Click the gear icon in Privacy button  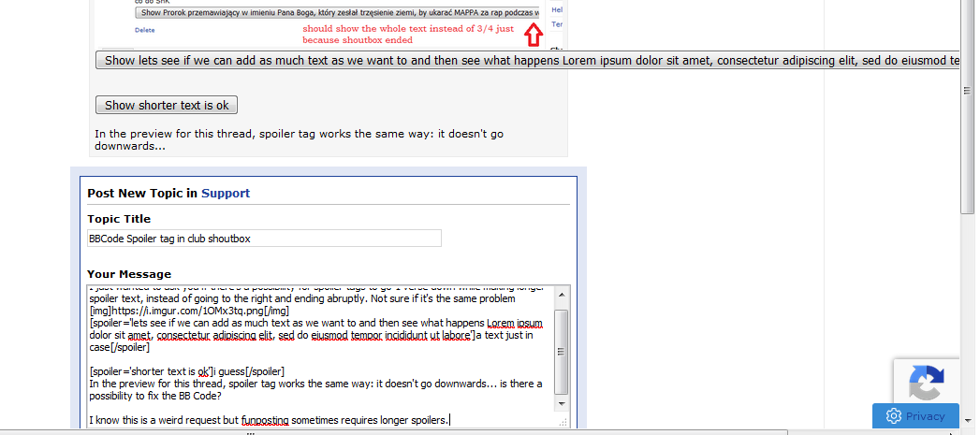pyautogui.click(x=894, y=416)
